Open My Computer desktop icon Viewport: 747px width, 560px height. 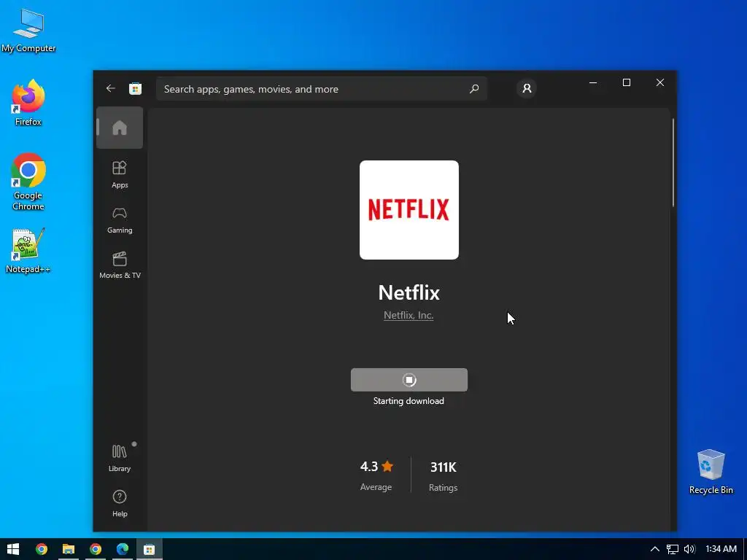click(28, 31)
